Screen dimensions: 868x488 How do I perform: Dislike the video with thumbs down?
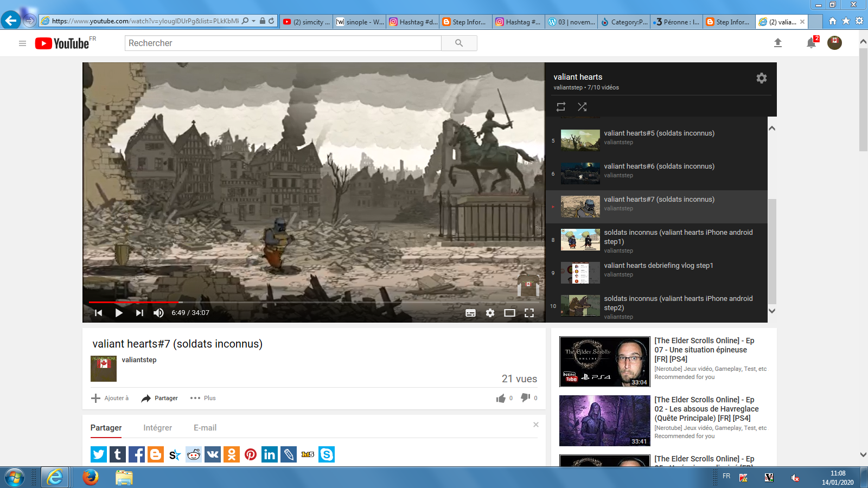click(525, 398)
